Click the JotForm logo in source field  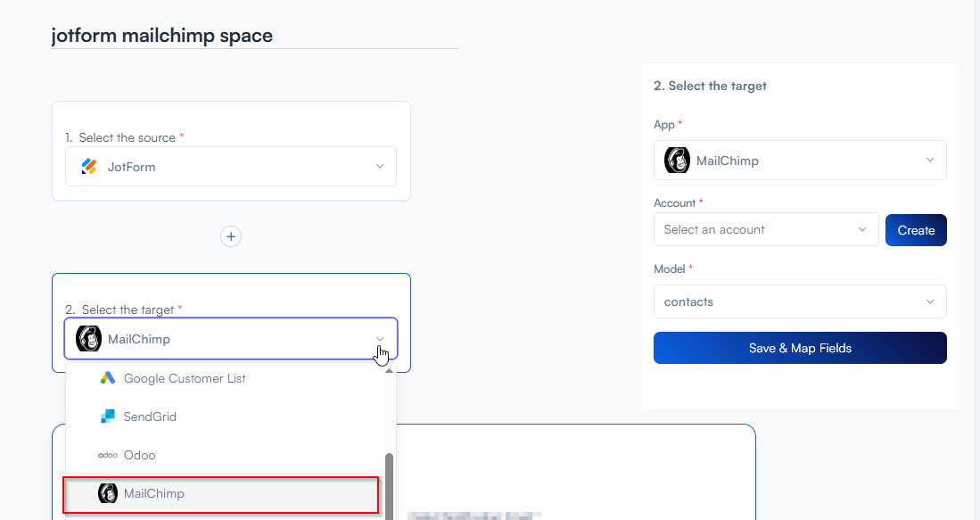tap(88, 167)
